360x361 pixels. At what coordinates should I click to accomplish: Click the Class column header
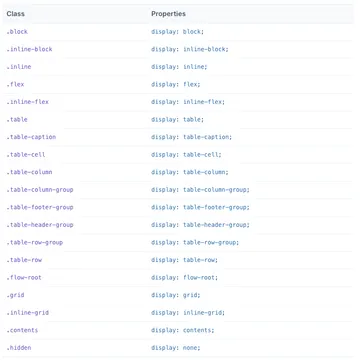15,14
